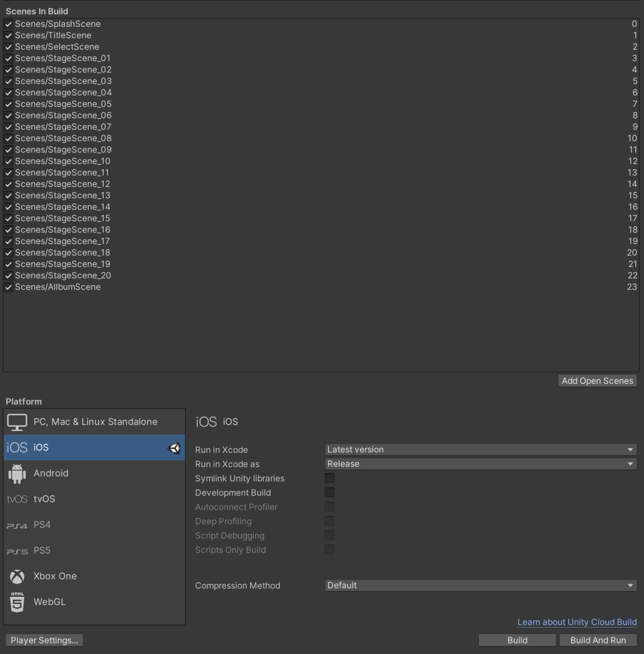Click the Unity logo on iOS row
The image size is (644, 654).
tap(174, 448)
